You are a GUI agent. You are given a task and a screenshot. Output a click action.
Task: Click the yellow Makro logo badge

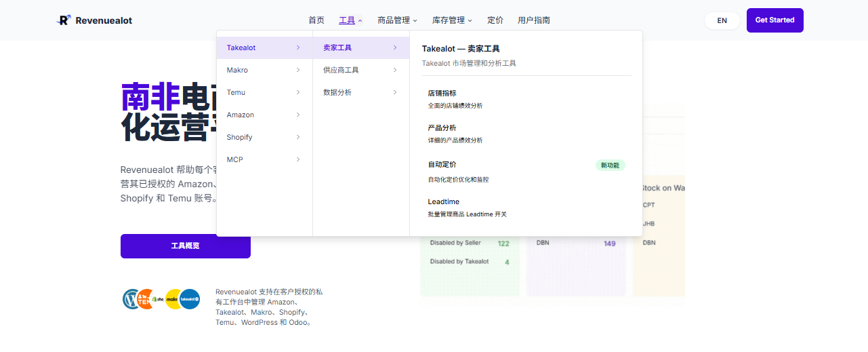click(x=174, y=299)
